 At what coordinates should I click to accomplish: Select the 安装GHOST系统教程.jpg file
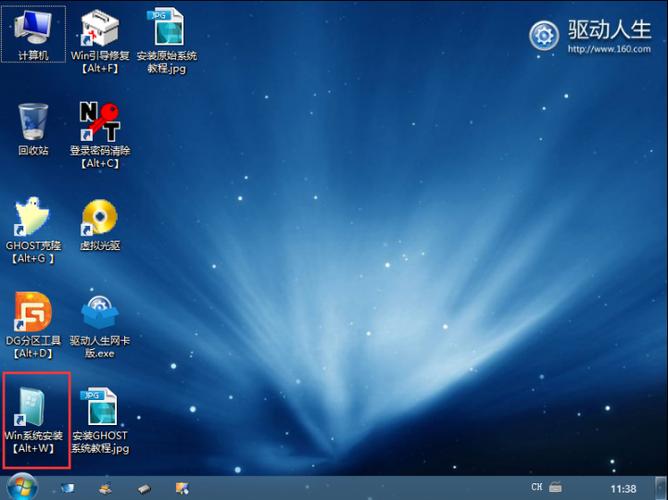pyautogui.click(x=100, y=421)
